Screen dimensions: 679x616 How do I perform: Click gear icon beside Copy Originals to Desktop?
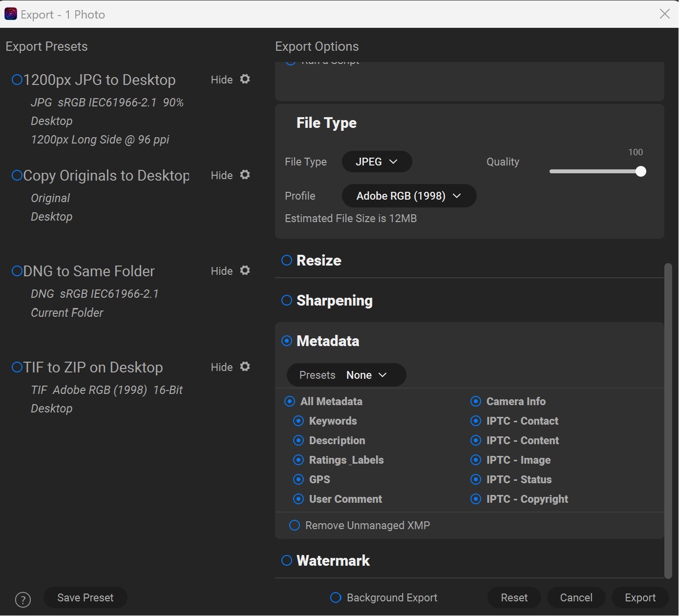(x=245, y=175)
